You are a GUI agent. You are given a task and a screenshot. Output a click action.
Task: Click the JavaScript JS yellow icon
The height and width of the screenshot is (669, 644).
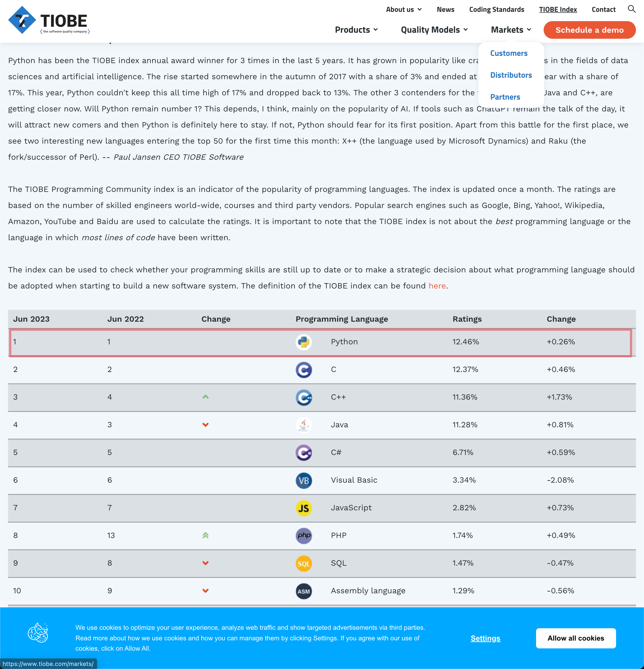(x=304, y=508)
